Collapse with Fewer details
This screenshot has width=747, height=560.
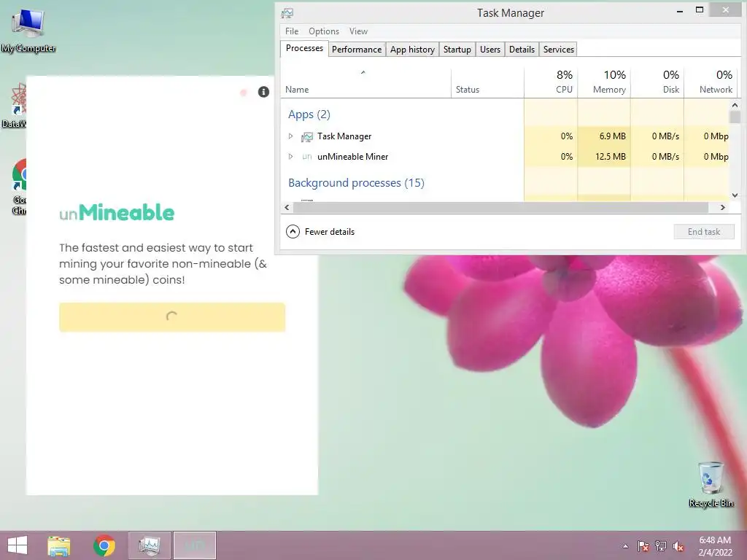(320, 232)
